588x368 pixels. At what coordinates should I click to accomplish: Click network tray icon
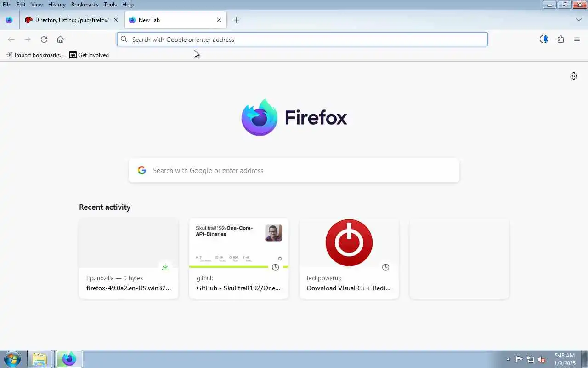coord(531,359)
